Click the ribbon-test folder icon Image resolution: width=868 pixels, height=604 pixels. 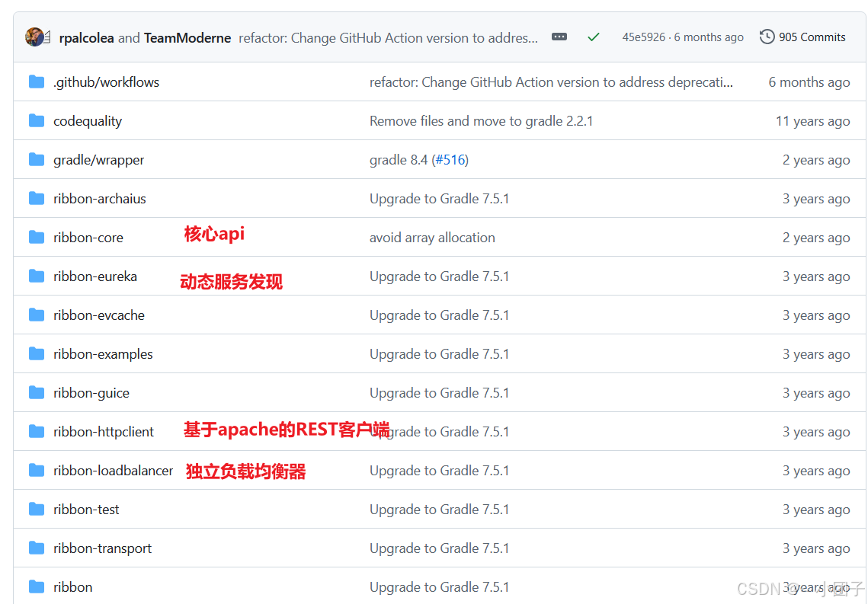pos(37,510)
